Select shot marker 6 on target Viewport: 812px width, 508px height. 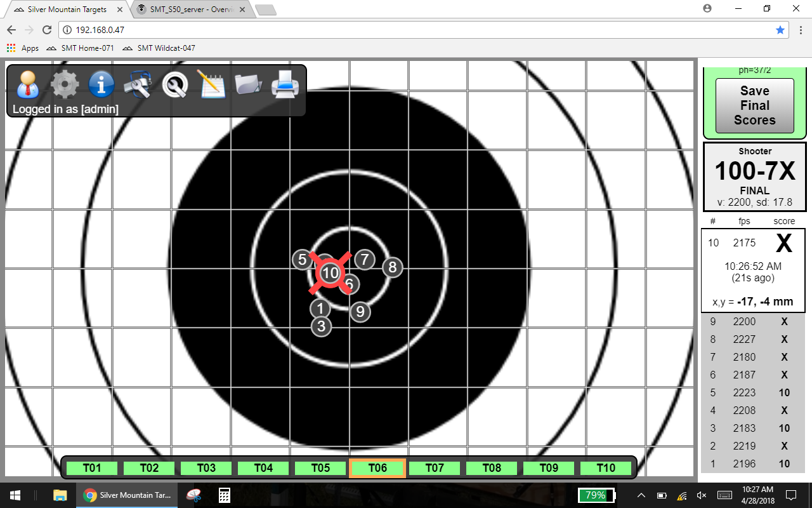click(x=350, y=284)
